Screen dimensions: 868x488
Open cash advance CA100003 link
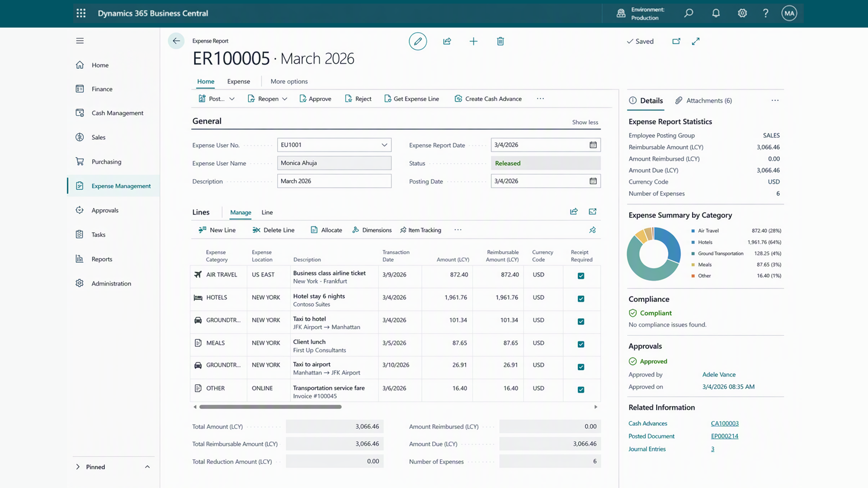pyautogui.click(x=725, y=423)
